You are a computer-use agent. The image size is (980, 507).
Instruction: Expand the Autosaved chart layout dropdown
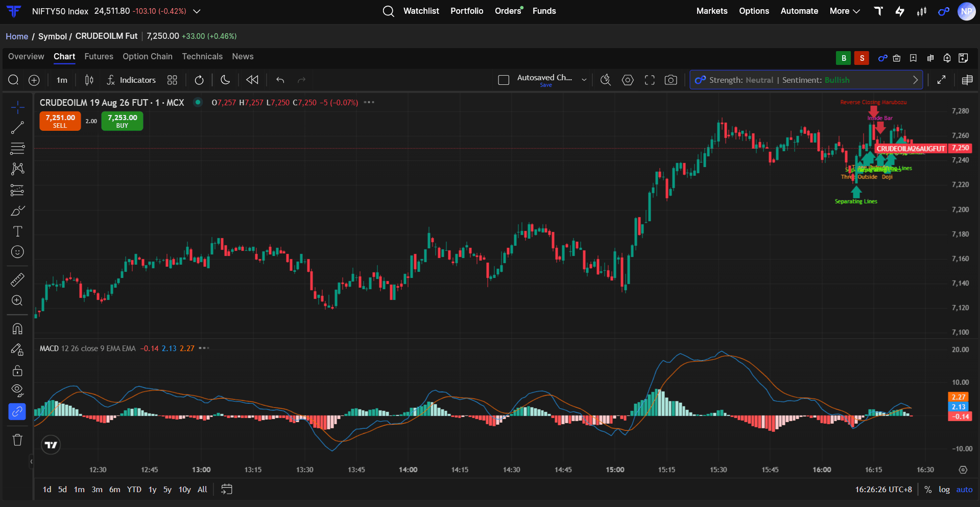[584, 80]
